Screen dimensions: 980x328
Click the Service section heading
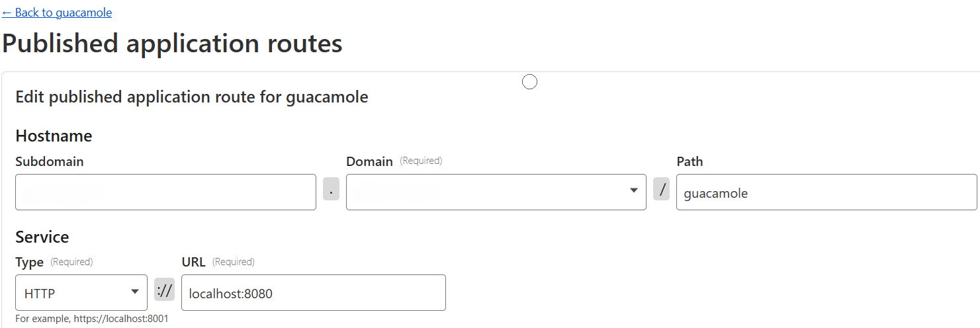click(42, 237)
